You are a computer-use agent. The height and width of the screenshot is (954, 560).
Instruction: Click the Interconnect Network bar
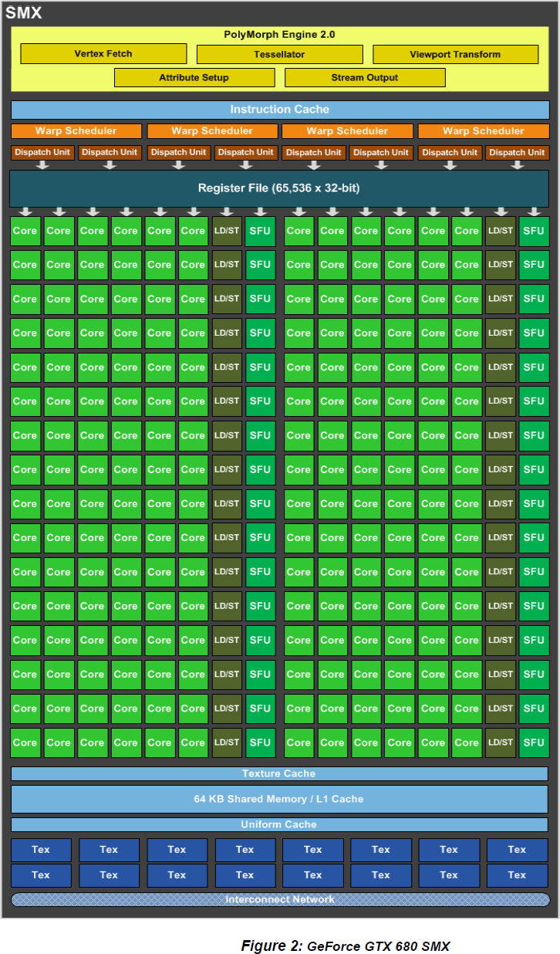click(279, 899)
